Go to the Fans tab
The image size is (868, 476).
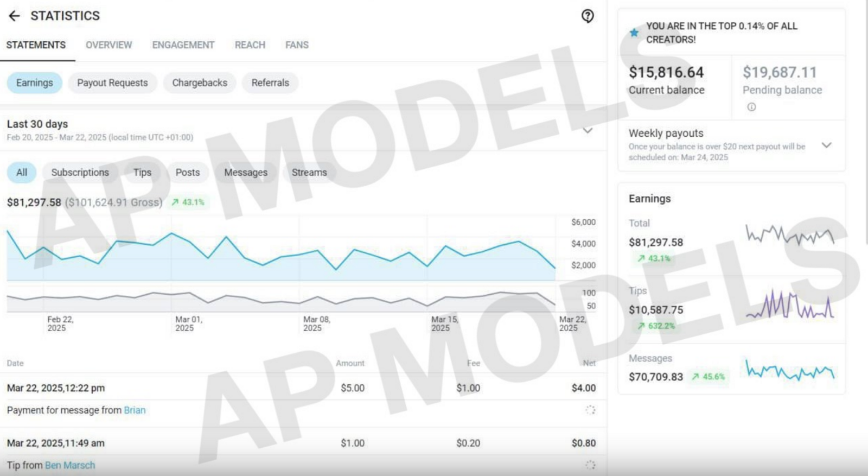click(x=297, y=45)
